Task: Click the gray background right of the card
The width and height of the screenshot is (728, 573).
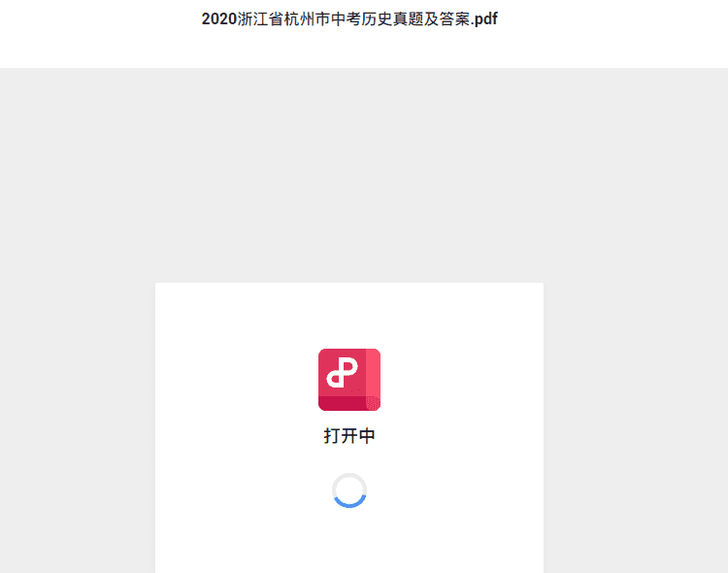Action: click(636, 427)
